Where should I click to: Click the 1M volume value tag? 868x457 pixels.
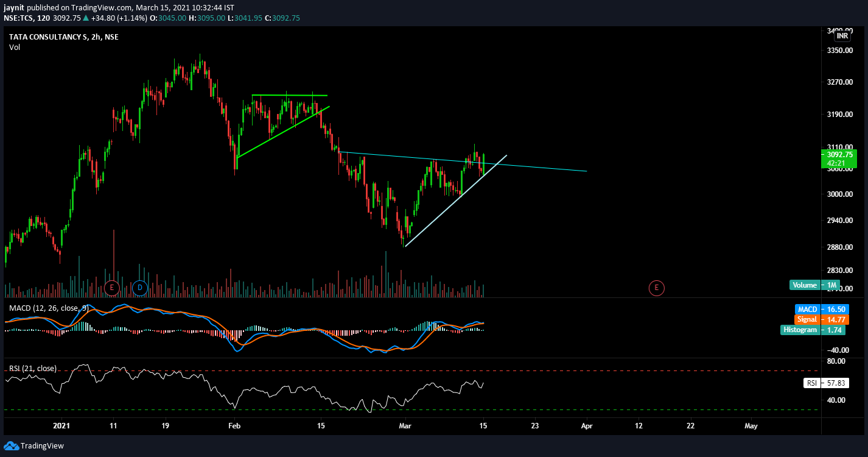click(831, 285)
